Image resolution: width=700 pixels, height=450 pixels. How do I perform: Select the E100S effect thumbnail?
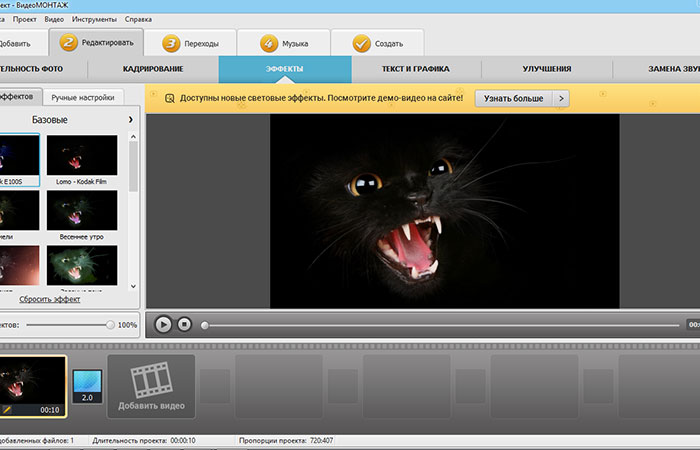tap(19, 160)
